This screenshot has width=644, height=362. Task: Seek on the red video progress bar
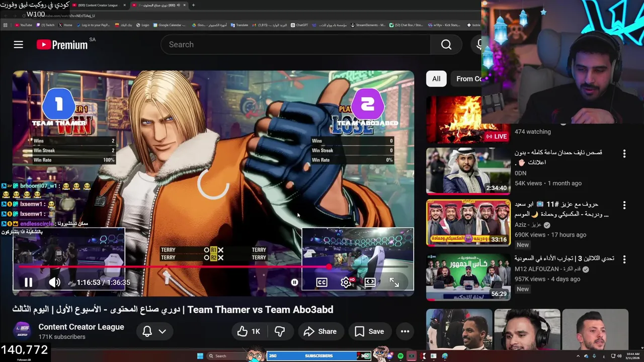point(213,267)
